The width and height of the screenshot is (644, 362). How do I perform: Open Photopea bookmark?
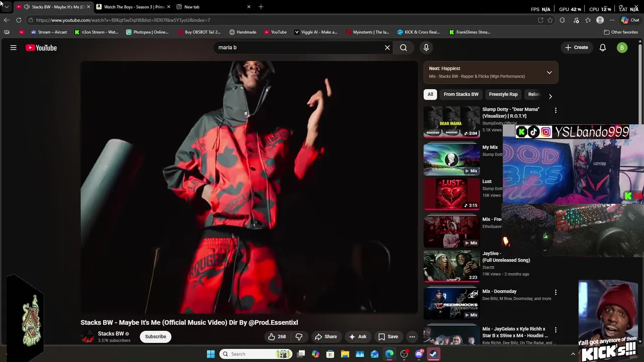(x=147, y=32)
